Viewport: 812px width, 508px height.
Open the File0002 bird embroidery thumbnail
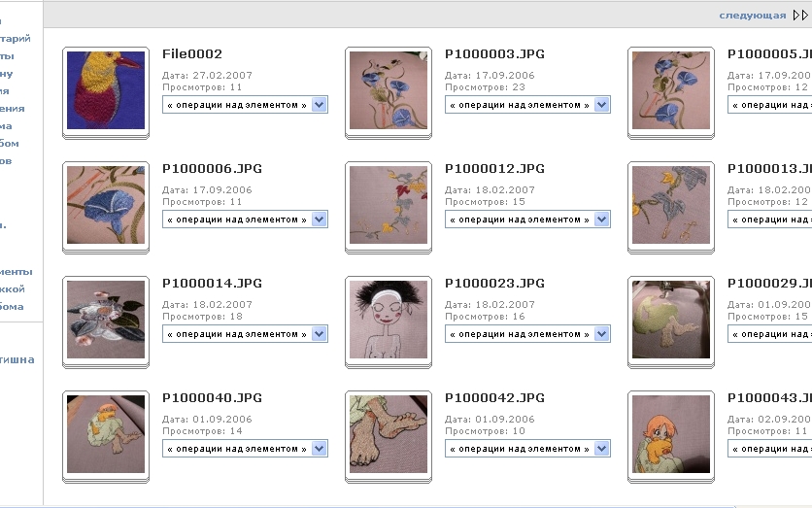point(106,90)
